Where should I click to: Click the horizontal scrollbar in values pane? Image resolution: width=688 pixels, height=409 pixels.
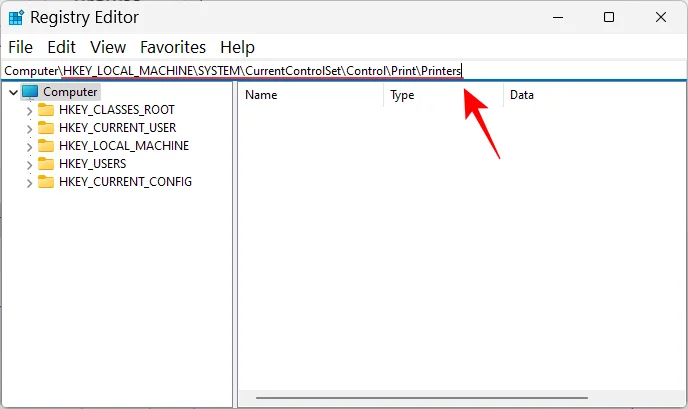click(422, 398)
